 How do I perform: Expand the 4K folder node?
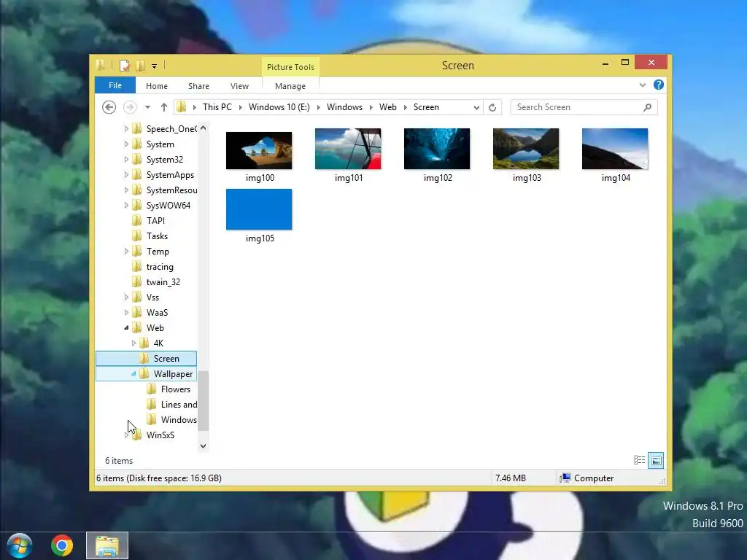pos(133,343)
